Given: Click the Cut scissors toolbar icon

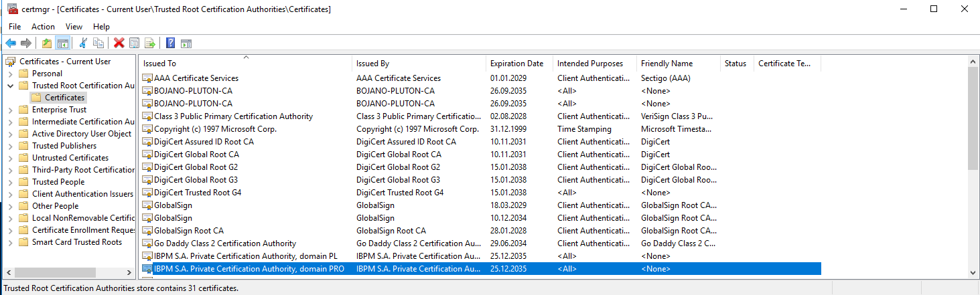Looking at the screenshot, I should click(x=83, y=43).
